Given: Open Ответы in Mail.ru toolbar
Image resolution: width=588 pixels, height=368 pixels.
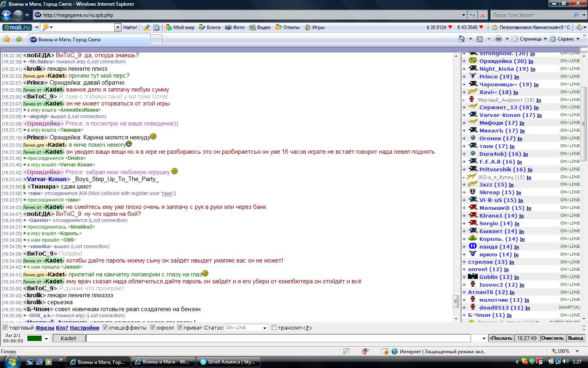Looking at the screenshot, I should click(287, 27).
